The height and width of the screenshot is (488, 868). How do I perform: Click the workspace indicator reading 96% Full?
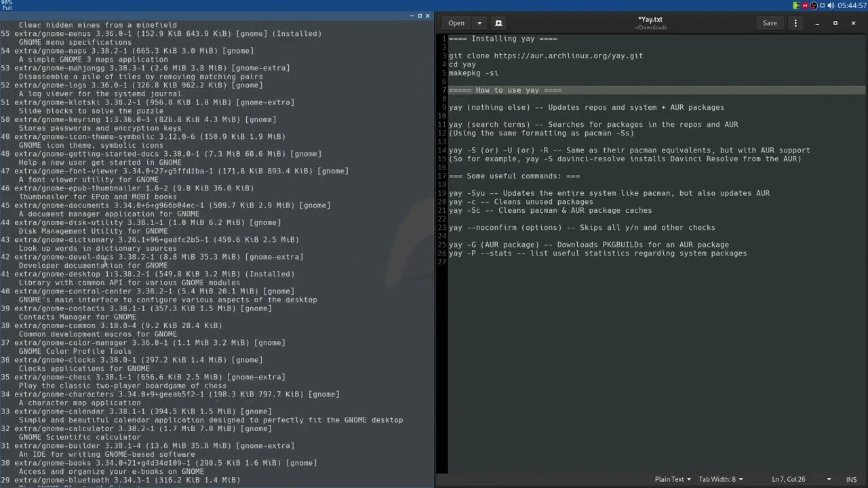(7, 5)
